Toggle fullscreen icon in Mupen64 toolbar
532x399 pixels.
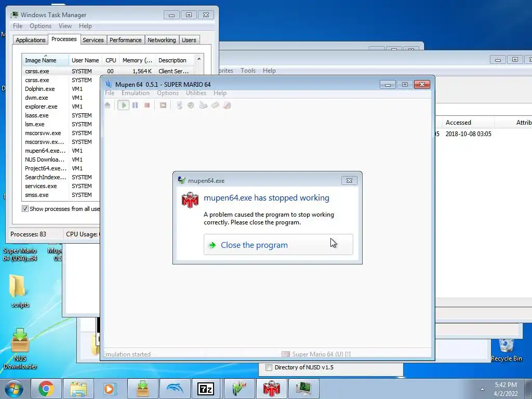coord(163,105)
